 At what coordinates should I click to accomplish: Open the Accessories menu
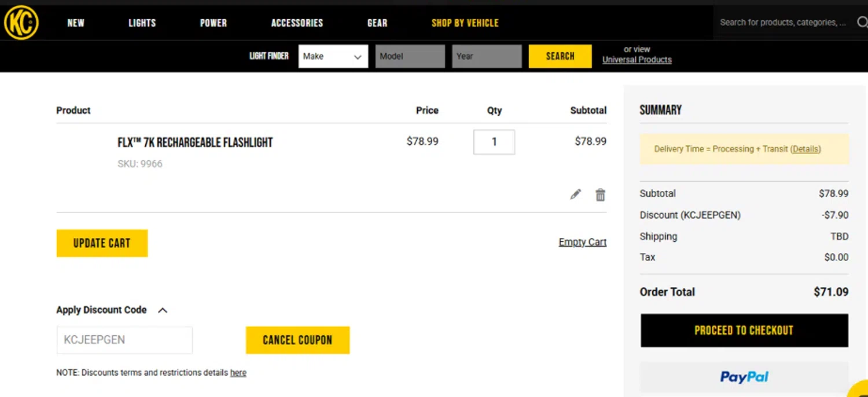pos(297,23)
